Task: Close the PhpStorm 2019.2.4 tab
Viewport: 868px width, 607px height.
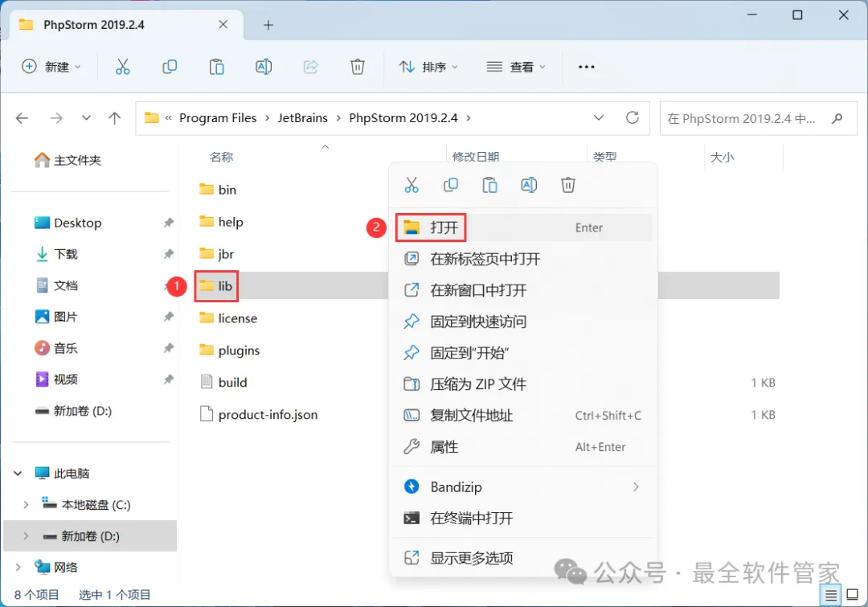Action: point(223,24)
